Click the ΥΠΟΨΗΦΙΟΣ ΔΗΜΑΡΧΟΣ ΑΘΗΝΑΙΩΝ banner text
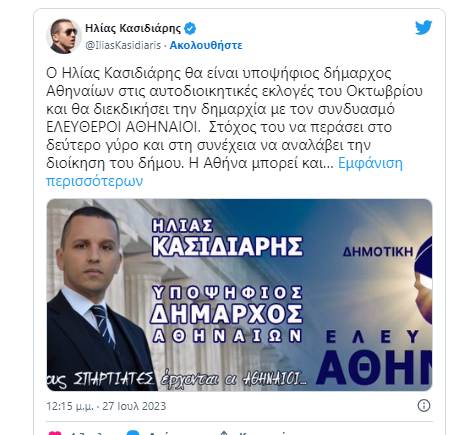Screen dimensions: 462x435 227,314
